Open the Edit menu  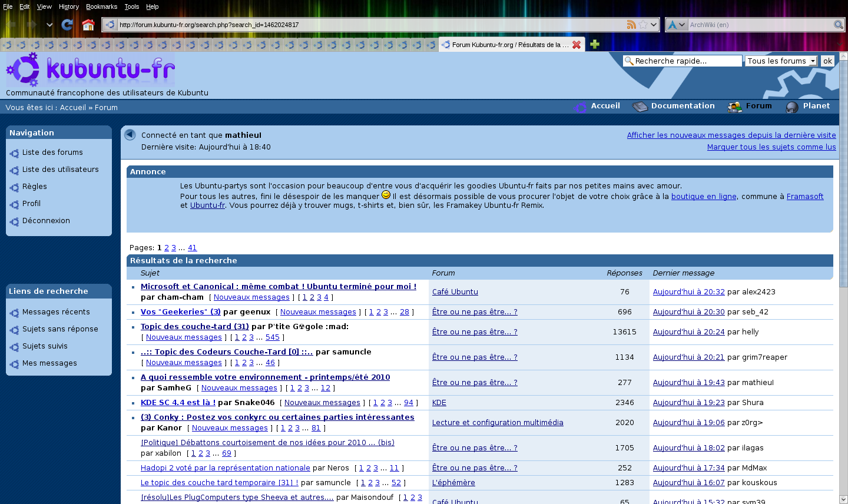[24, 6]
